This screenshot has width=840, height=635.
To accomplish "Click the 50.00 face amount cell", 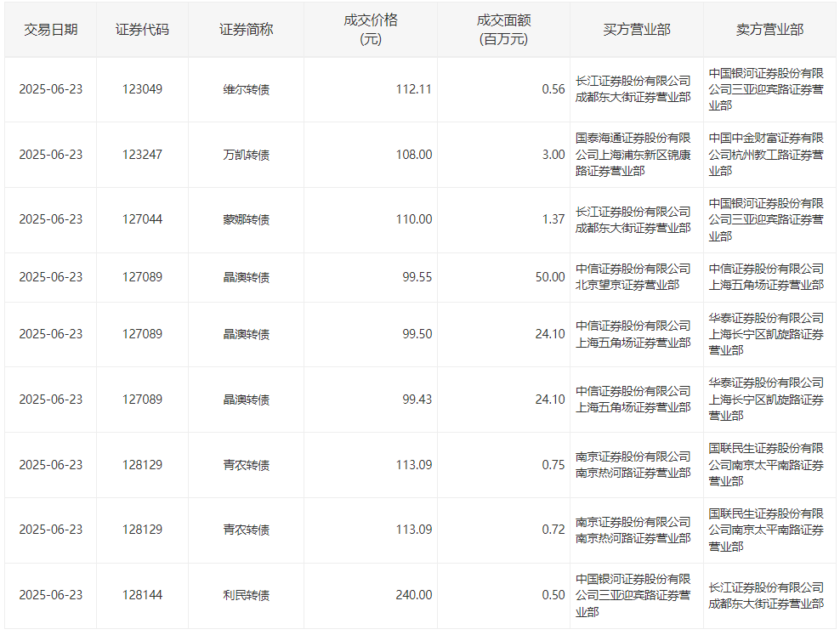I will 550,277.
